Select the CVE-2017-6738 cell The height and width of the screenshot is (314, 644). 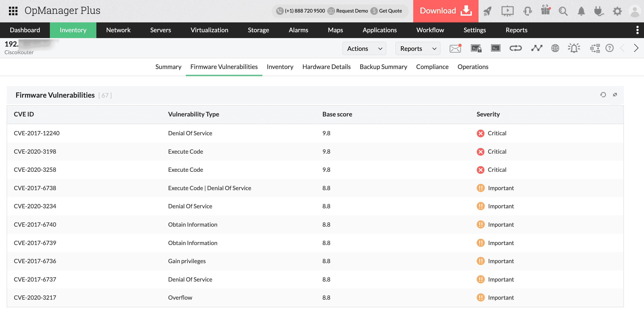coord(35,188)
